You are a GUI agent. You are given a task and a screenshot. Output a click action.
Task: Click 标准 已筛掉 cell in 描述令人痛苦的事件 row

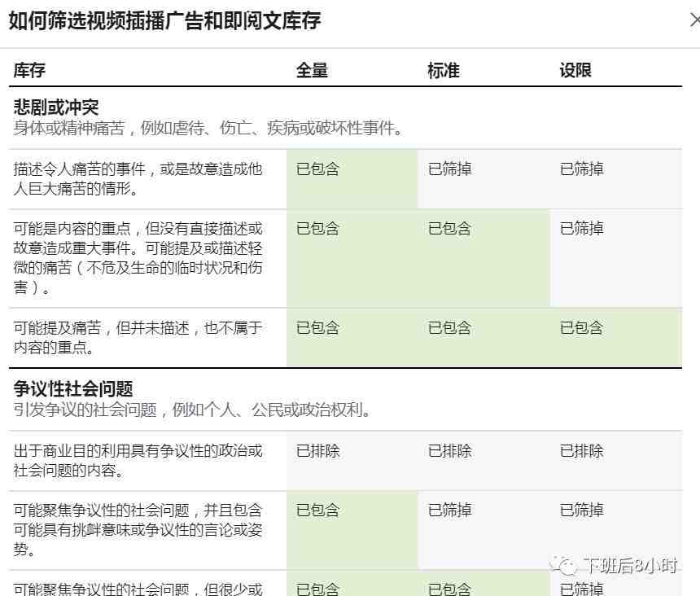483,179
